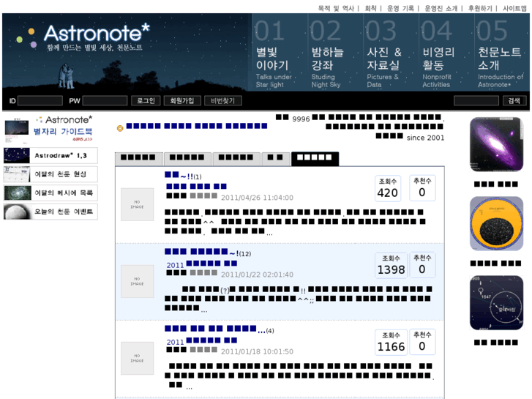Open the 별자리 가이드북 banner

50,130
